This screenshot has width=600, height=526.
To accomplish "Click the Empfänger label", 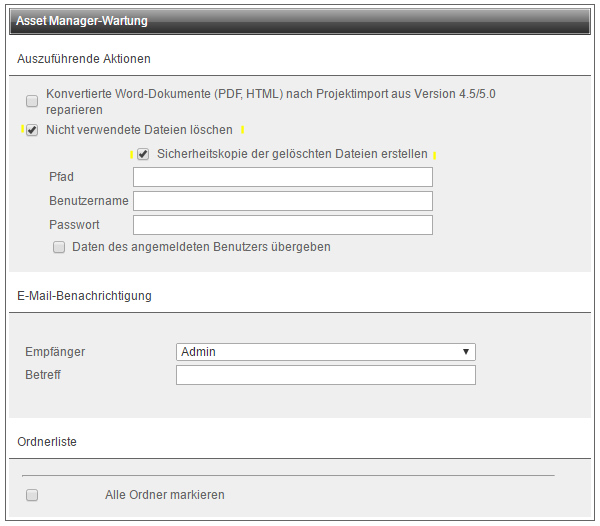I will click(55, 352).
